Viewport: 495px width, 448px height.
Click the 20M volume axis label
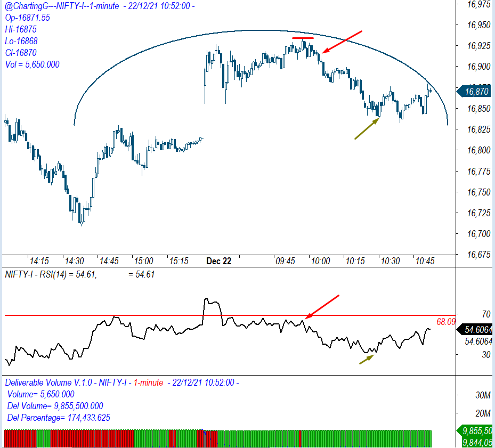[483, 413]
